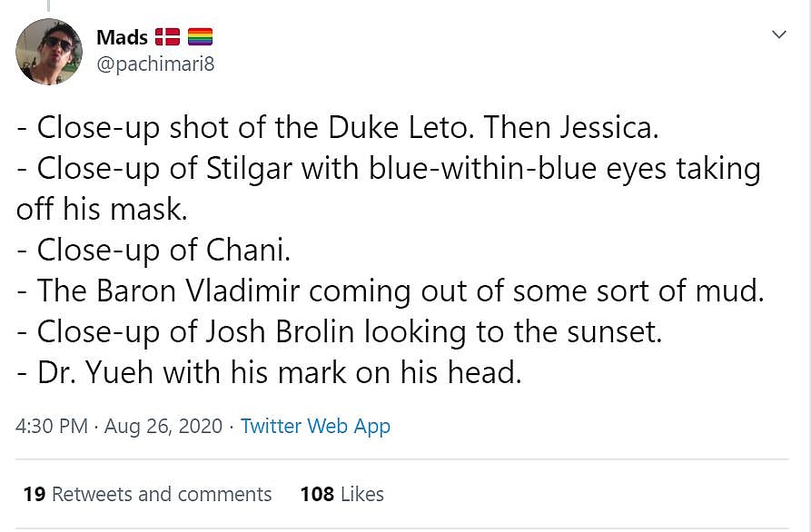Click the Josh Brolin sunset line
The width and height of the screenshot is (811, 532).
tap(339, 331)
